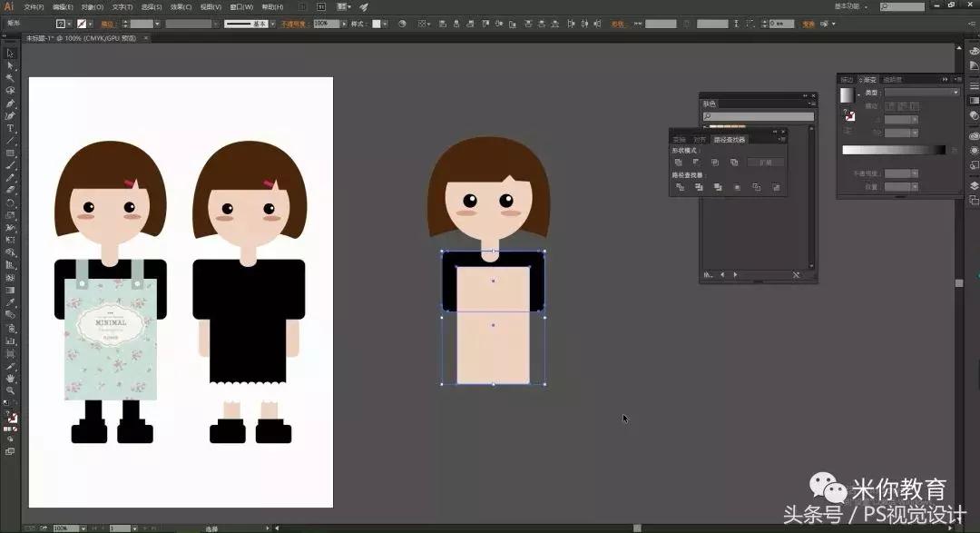Select the Pen tool in the toolbar

point(10,104)
